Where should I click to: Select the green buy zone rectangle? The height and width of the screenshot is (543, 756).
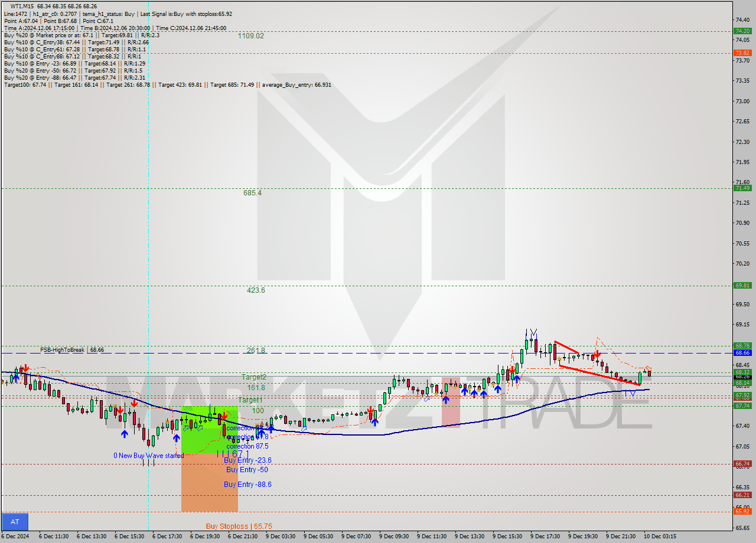[x=209, y=430]
